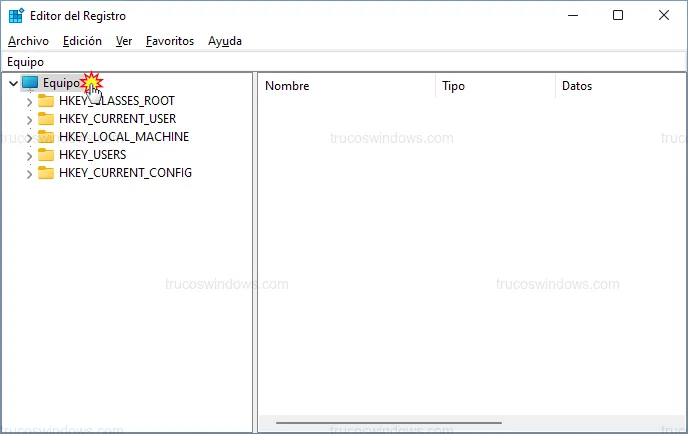This screenshot has height=434, width=688.
Task: Click the HKEY_CURRENT_USER folder icon
Action: [46, 119]
